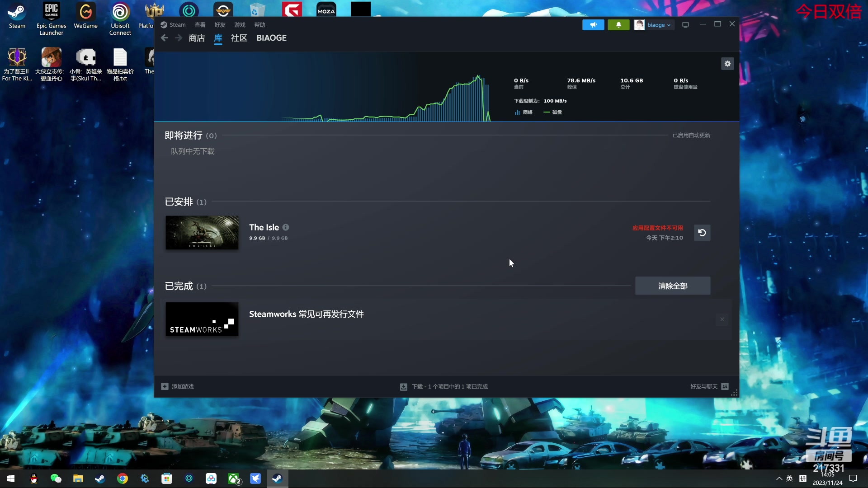The width and height of the screenshot is (868, 488).
Task: Click the The Isle game title
Action: point(264,227)
